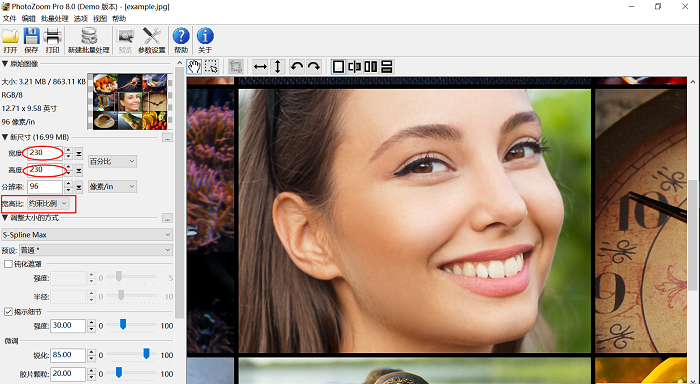Click the 胶片颗粒 value spinner arrows
This screenshot has width=700, height=384.
[92, 374]
